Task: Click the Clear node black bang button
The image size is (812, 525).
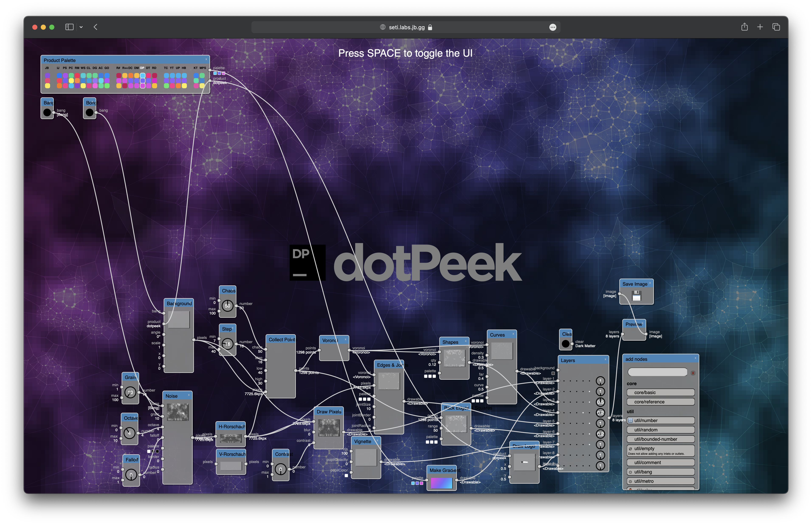Action: (x=565, y=344)
